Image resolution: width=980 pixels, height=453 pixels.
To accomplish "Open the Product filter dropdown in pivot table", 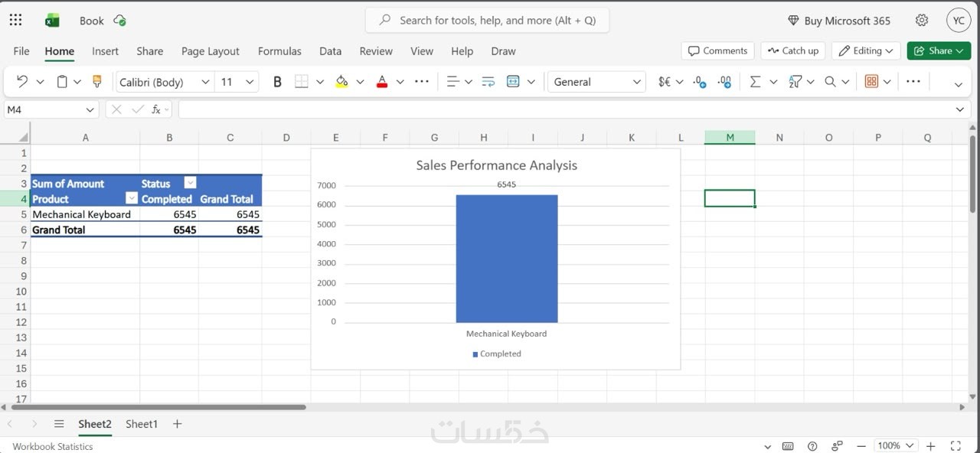I will click(132, 198).
